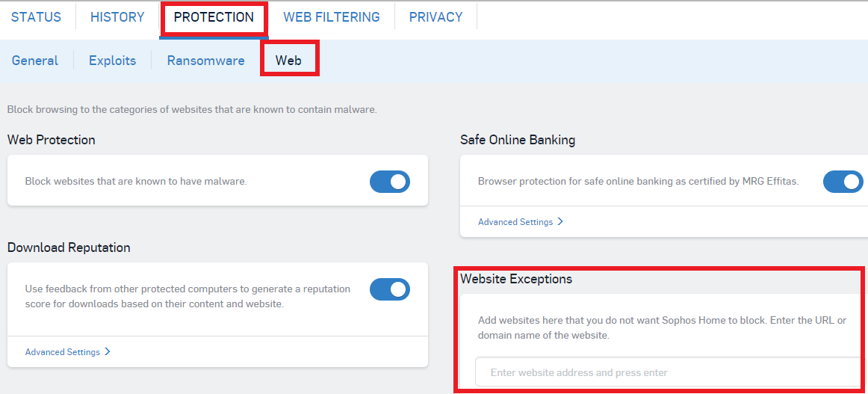Open Advanced Settings under Safe Online Banking
Image resolution: width=868 pixels, height=394 pixels.
click(515, 222)
